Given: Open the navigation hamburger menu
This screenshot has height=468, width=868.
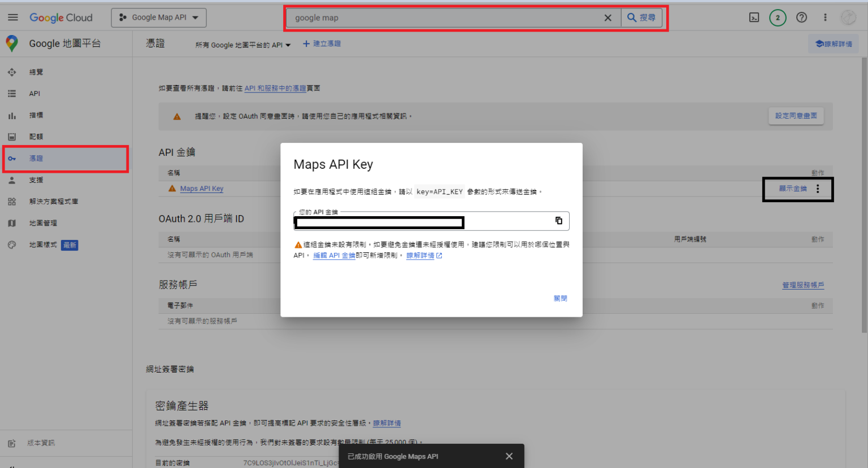Looking at the screenshot, I should (12, 16).
